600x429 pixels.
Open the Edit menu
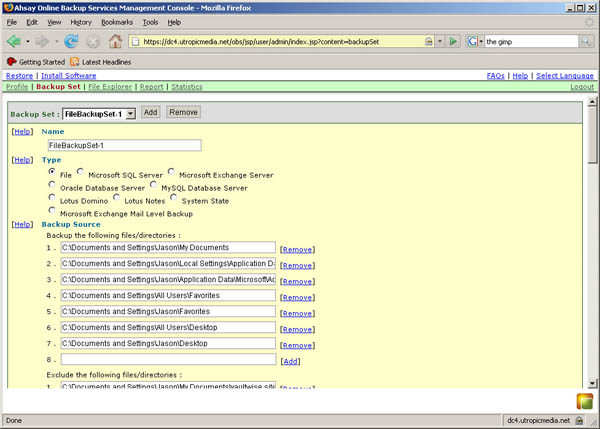[32, 22]
